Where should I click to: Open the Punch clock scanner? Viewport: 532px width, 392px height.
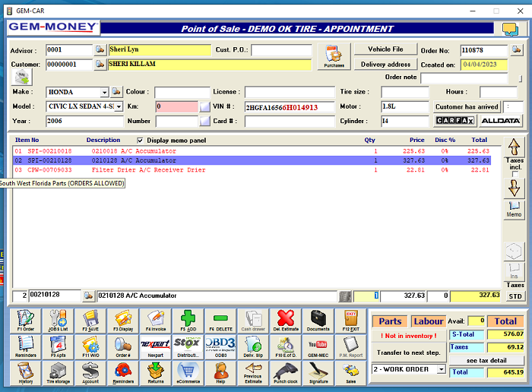point(286,373)
